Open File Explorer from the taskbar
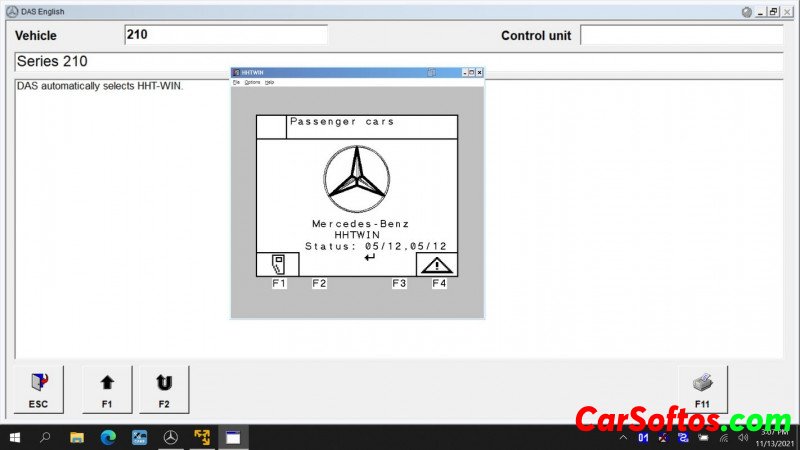Viewport: 800px width, 450px height. (x=77, y=437)
